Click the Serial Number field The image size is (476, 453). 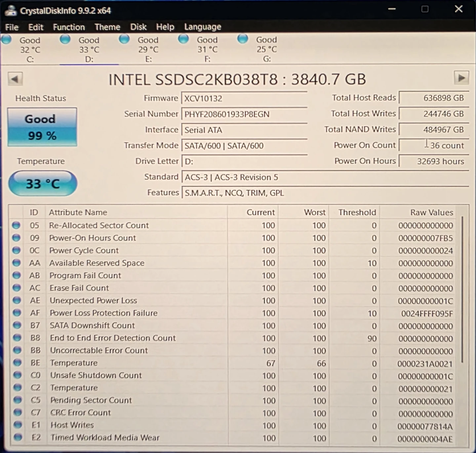(244, 114)
